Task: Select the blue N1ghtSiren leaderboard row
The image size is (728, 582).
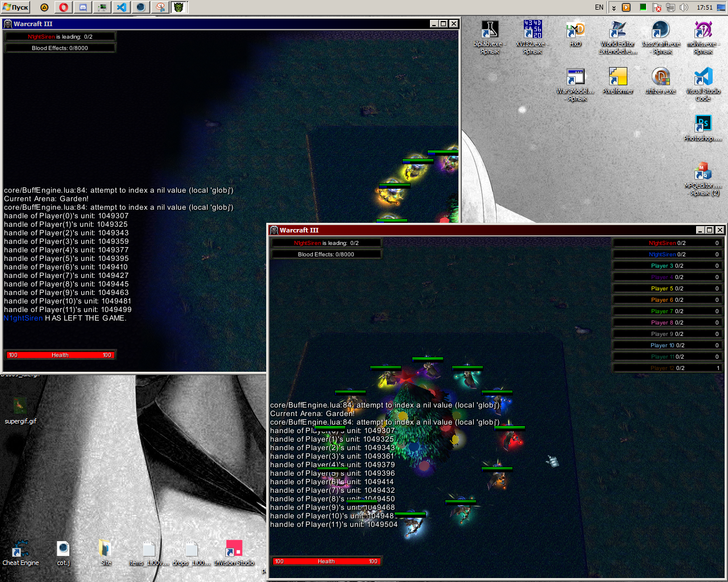Action: 668,255
